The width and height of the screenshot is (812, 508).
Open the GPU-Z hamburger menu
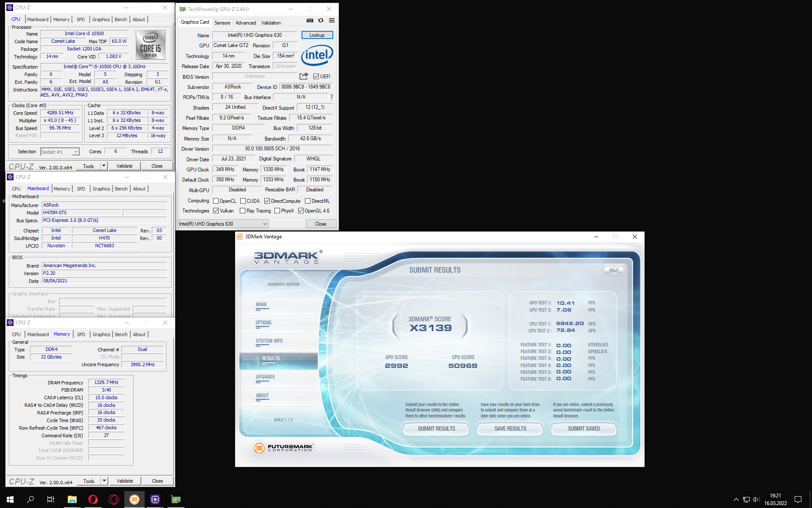tap(332, 20)
